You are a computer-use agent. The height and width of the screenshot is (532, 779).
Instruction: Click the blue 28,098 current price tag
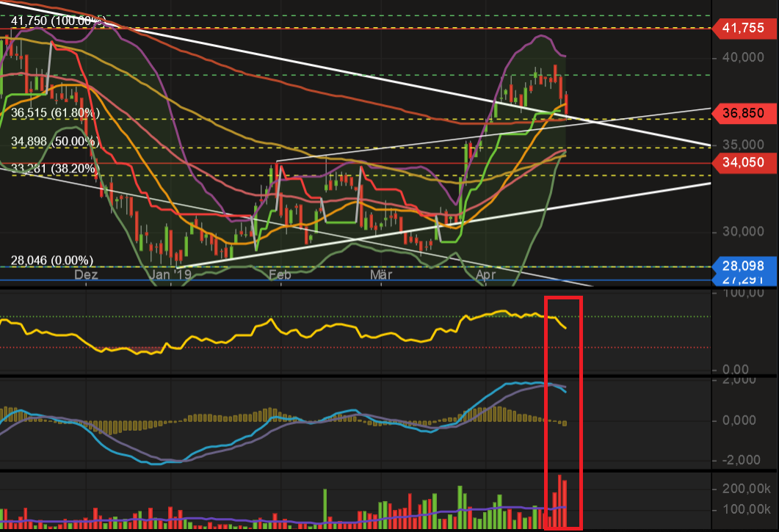[743, 266]
